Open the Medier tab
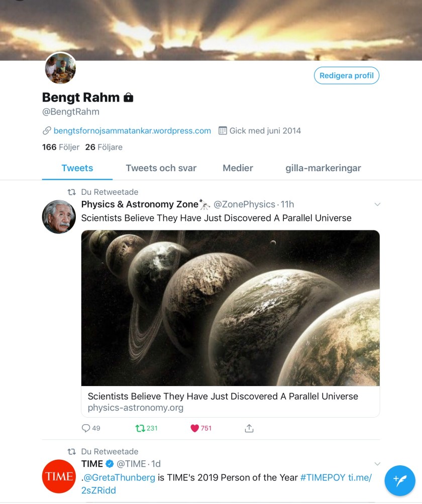Screen dimensions: 422x504 (x=238, y=168)
